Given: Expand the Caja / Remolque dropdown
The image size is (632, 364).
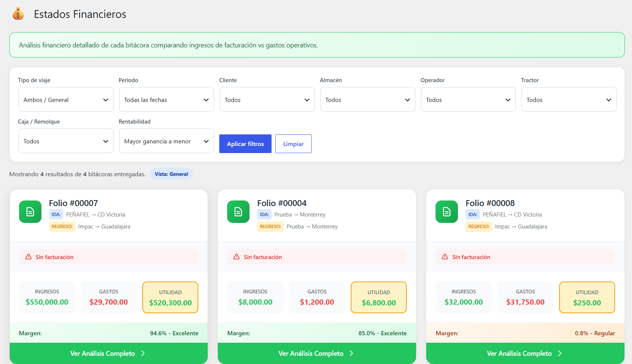Looking at the screenshot, I should [x=66, y=141].
